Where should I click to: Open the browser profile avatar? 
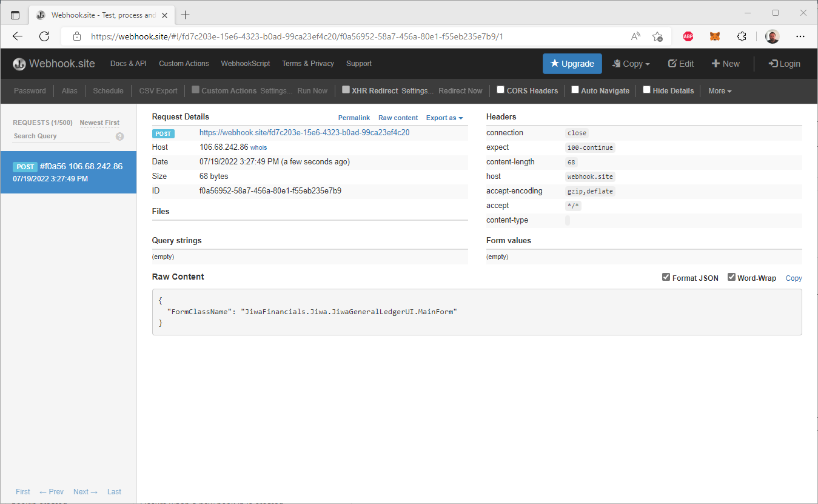pyautogui.click(x=772, y=36)
